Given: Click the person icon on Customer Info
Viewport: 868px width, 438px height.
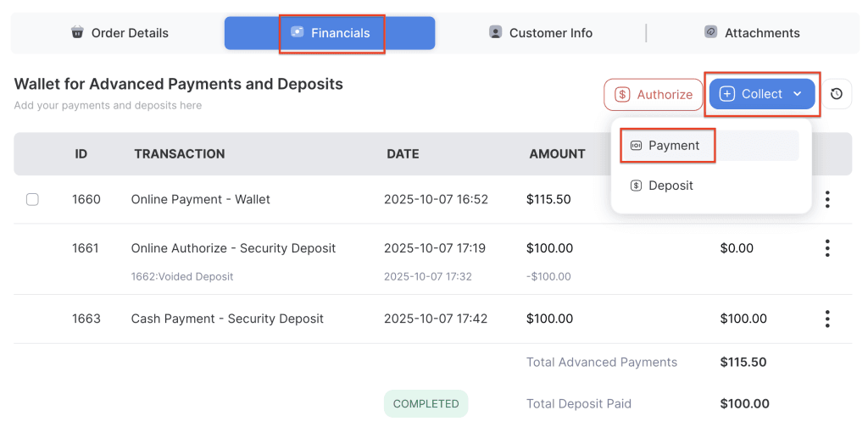Looking at the screenshot, I should click(496, 33).
